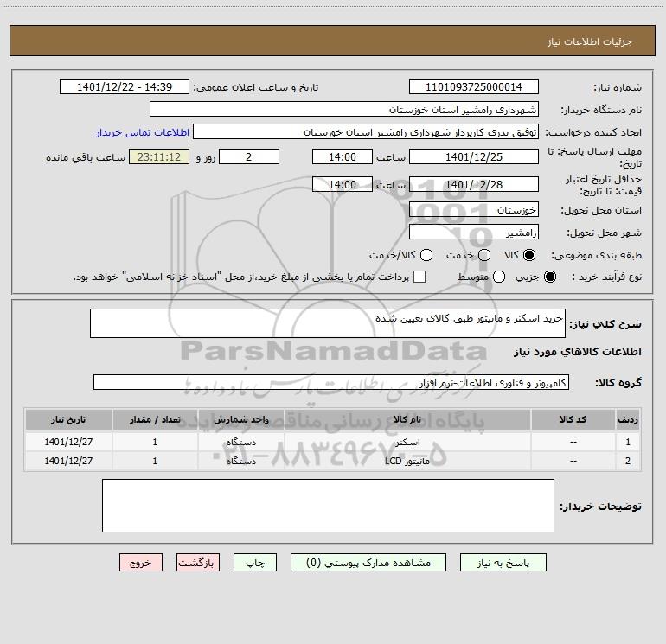The height and width of the screenshot is (644, 666).
Task: Click the واحد شمارش column header
Action: [x=240, y=419]
